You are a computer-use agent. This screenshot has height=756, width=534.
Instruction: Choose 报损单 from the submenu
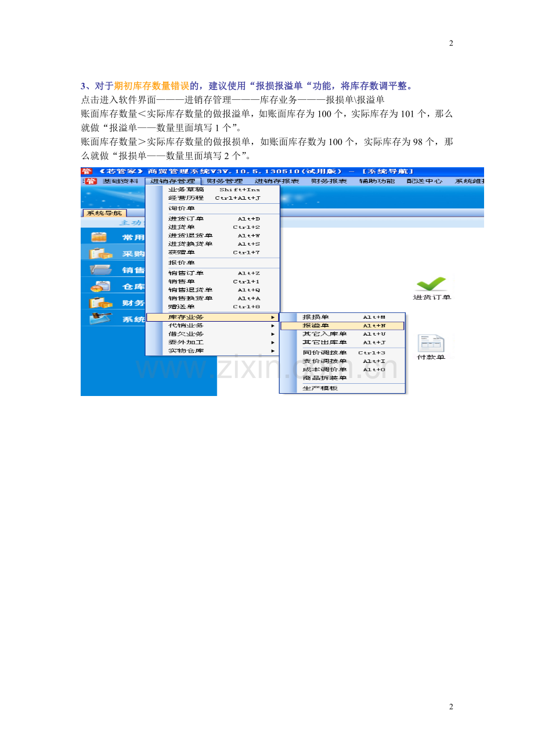tap(342, 317)
